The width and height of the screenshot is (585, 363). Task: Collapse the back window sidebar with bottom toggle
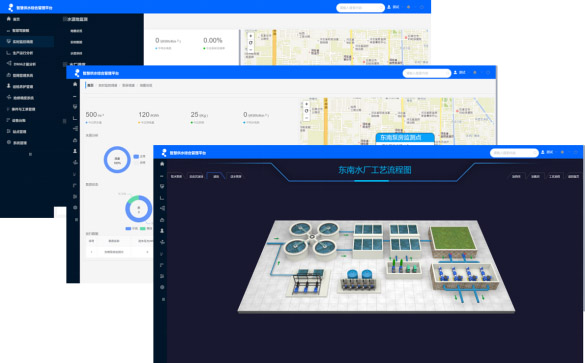pos(30,154)
